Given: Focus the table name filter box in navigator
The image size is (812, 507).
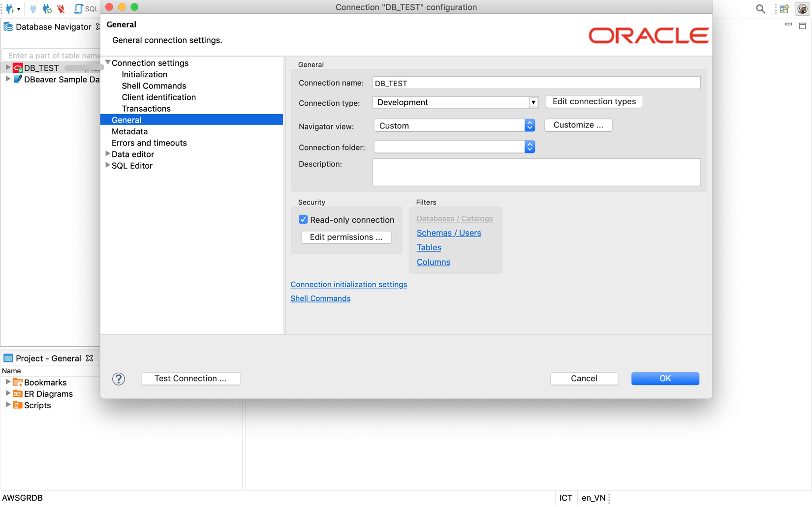Looking at the screenshot, I should pos(52,55).
